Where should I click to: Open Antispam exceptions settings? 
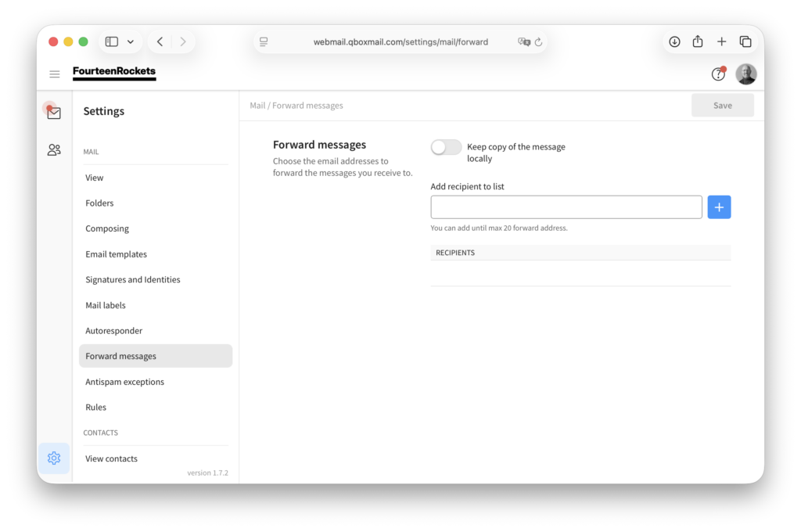(x=156, y=382)
